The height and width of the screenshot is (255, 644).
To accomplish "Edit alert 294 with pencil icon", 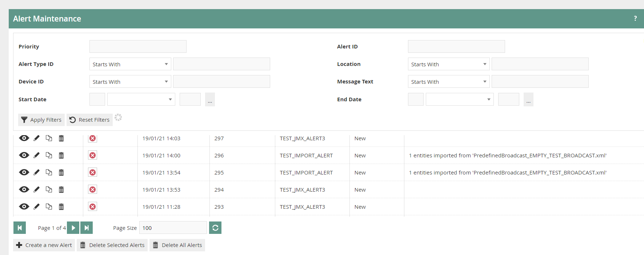I will point(36,189).
